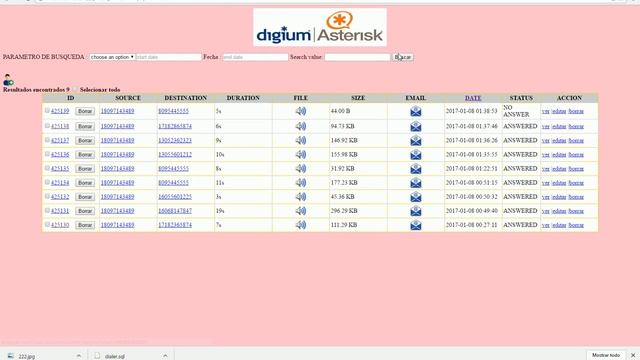
Task: Expand the 222.jpg download options chevron
Action: tap(79, 356)
